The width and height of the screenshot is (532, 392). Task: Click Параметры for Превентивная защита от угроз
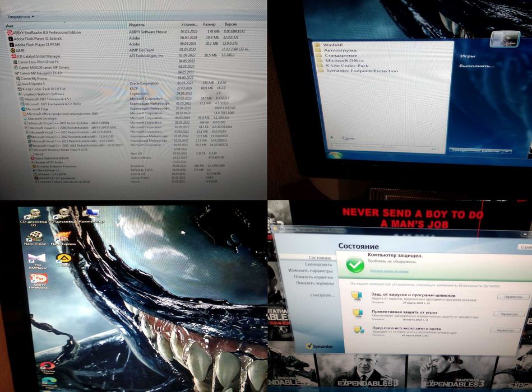509,314
